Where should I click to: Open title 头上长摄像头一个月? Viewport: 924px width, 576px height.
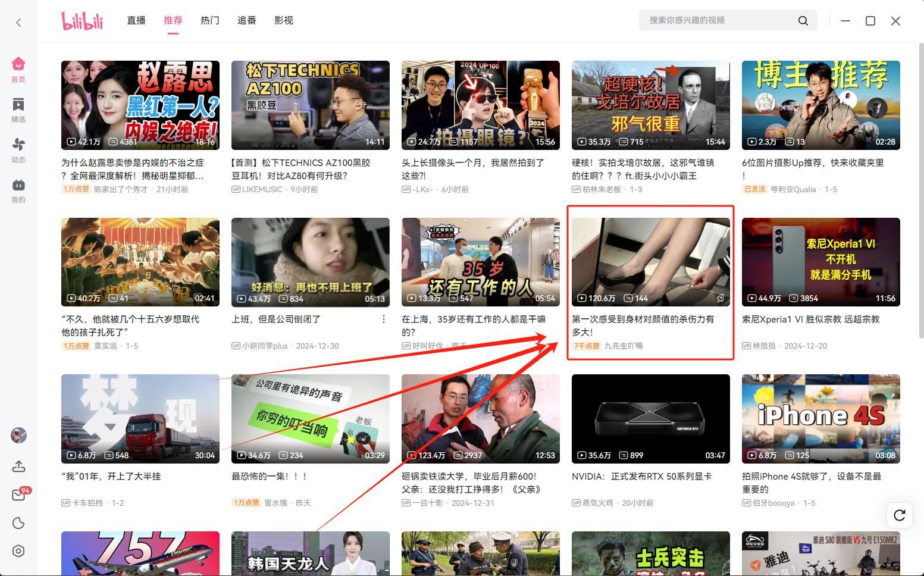pos(473,169)
